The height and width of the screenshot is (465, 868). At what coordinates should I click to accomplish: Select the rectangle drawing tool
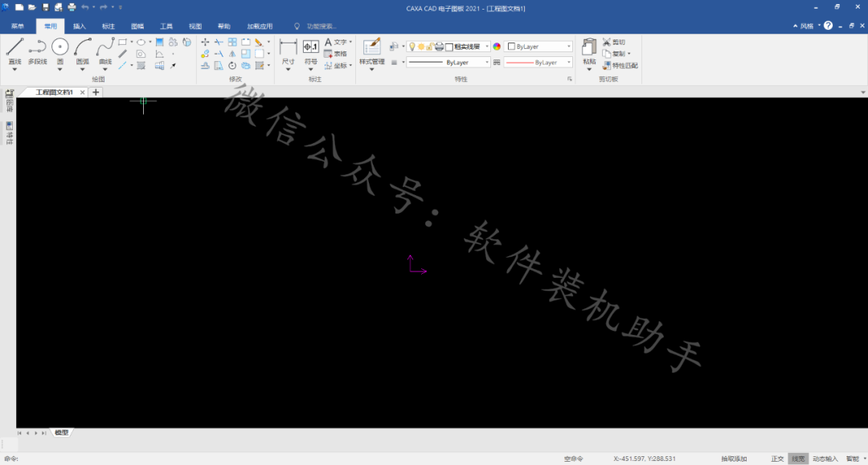[123, 42]
